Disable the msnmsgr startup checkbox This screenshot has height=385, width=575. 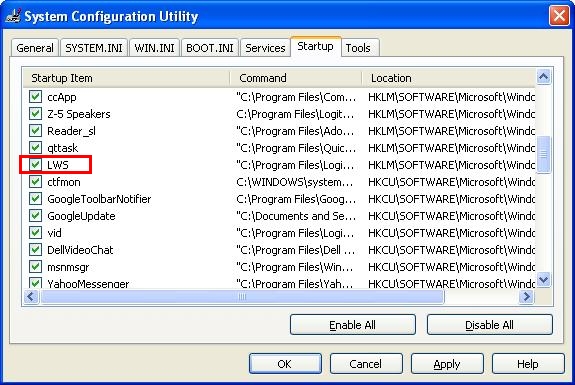[35, 267]
